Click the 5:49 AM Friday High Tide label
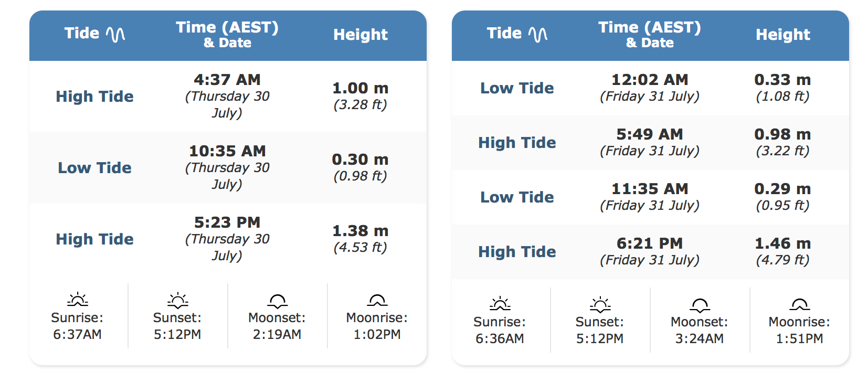 tap(517, 143)
